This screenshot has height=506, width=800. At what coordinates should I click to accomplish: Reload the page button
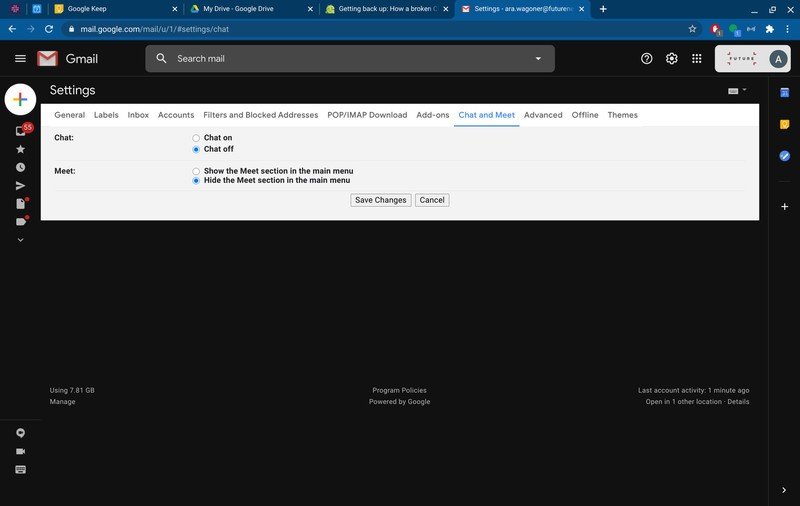49,29
